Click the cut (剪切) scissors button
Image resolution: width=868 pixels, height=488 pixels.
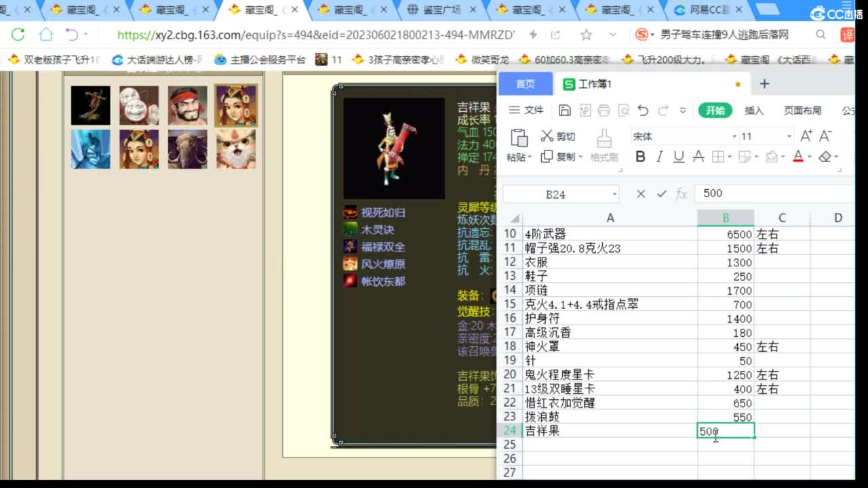[x=557, y=136]
